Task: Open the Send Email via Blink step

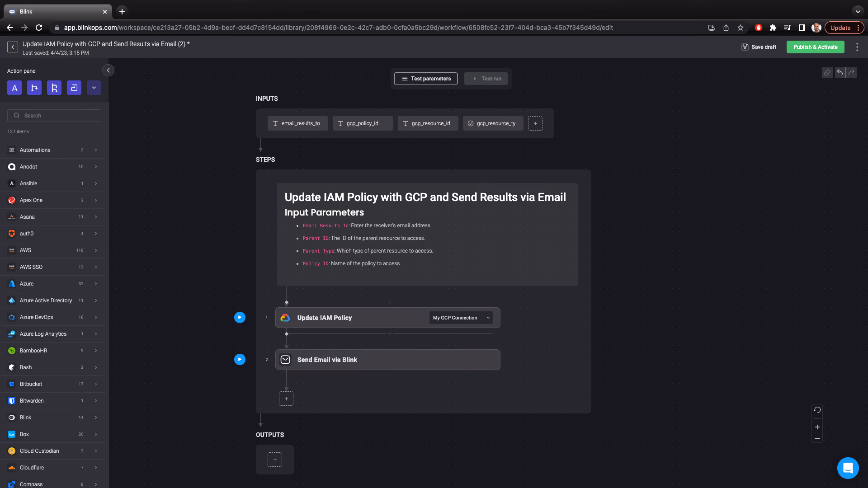Action: tap(387, 360)
